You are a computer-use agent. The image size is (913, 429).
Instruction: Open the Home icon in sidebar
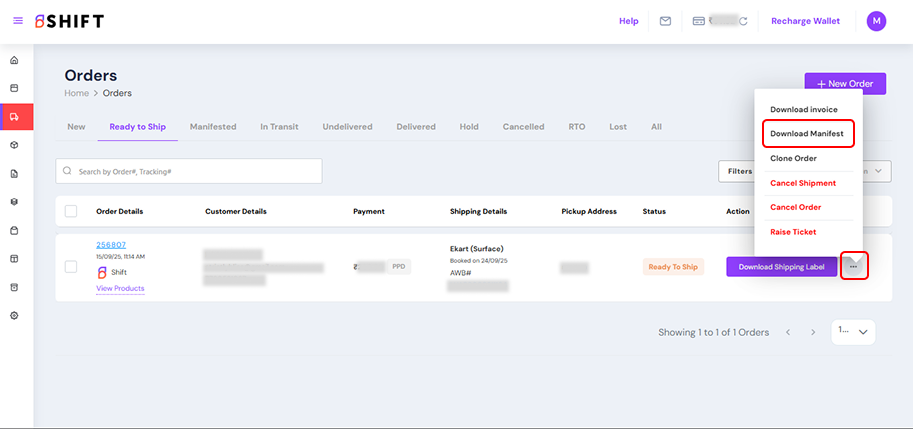[x=14, y=60]
